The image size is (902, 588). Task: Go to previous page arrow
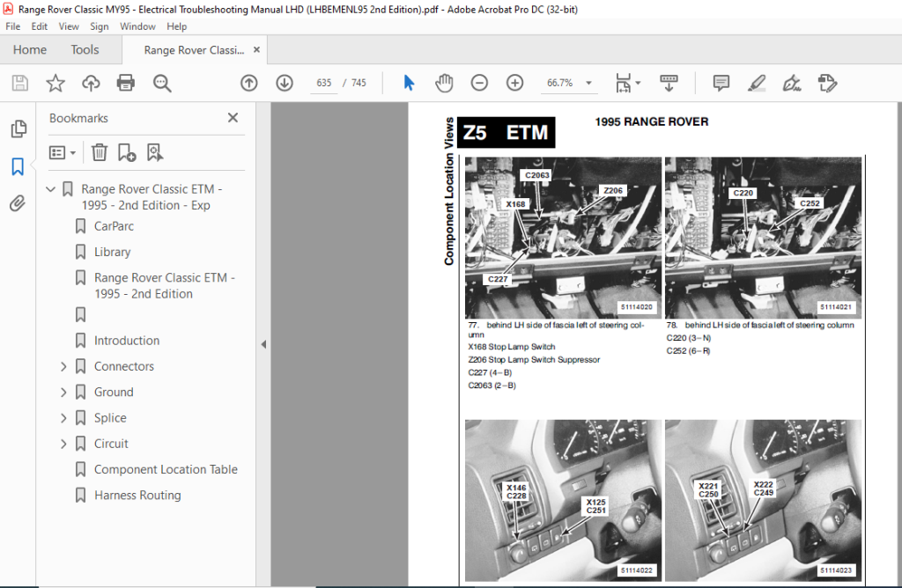pos(248,83)
